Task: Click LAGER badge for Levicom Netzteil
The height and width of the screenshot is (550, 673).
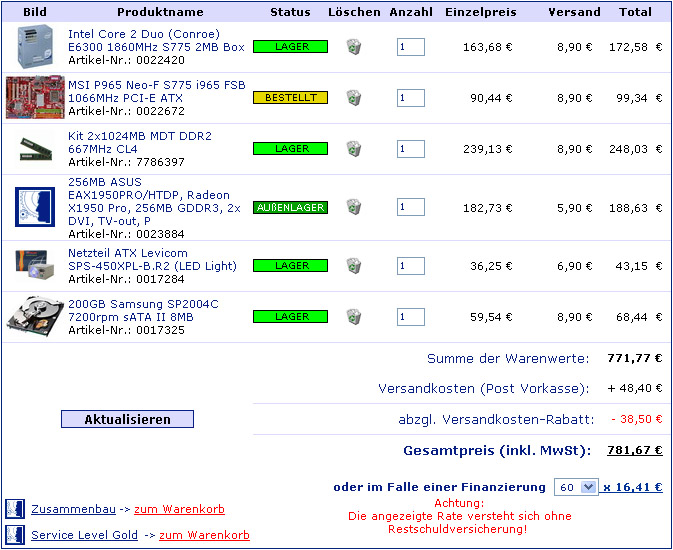Action: pos(291,265)
